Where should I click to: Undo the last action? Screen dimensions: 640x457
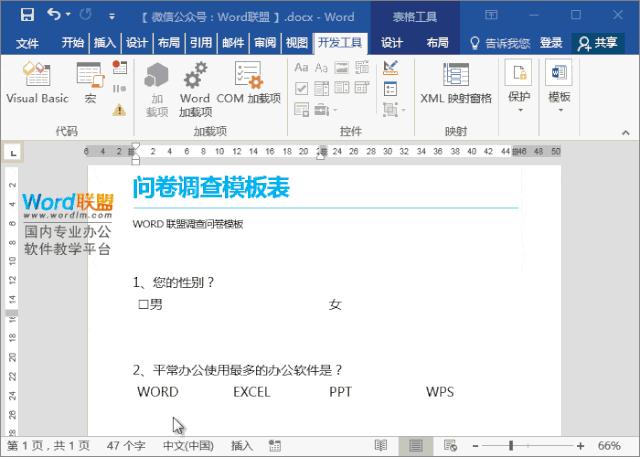(x=53, y=15)
